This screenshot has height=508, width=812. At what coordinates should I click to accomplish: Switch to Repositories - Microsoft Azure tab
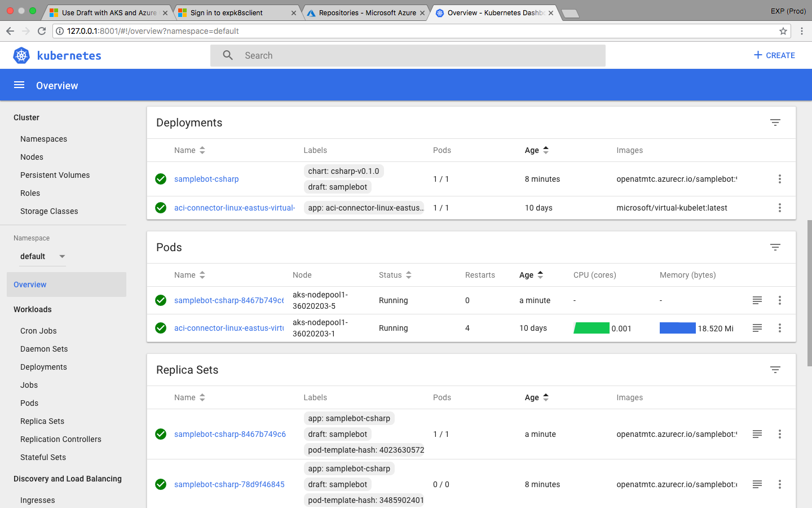[365, 12]
